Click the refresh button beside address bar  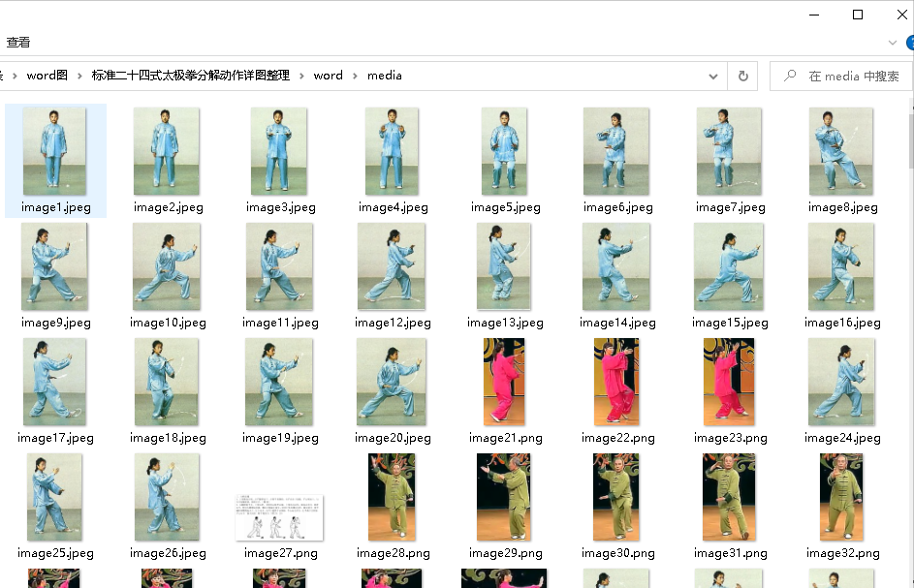(742, 76)
